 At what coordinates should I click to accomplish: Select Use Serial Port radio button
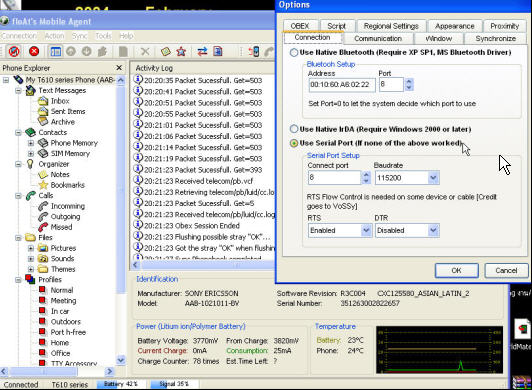tap(294, 143)
